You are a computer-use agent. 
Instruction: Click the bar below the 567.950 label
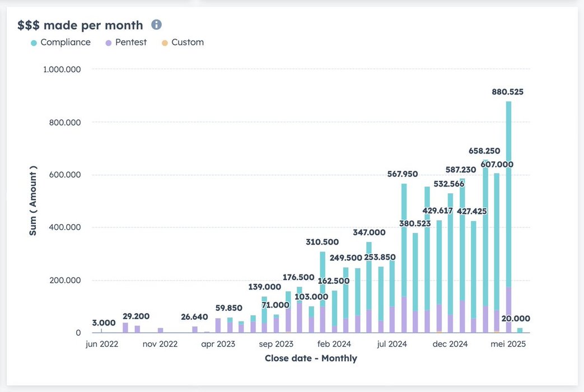click(x=404, y=258)
